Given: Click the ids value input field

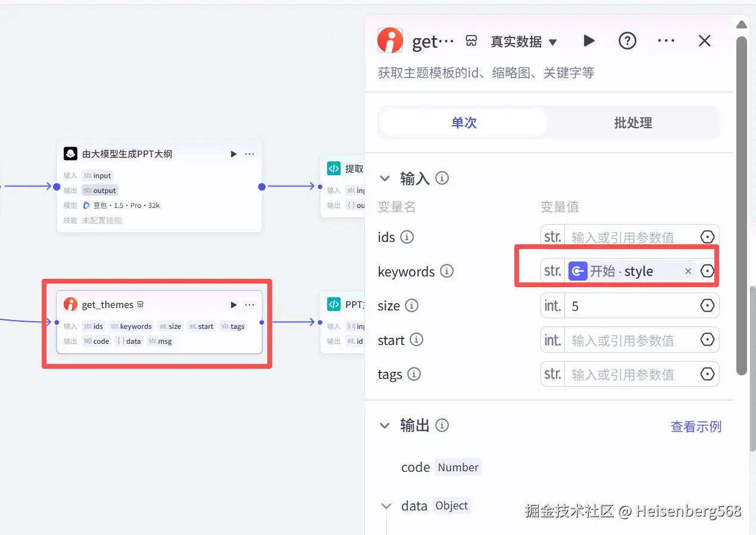Looking at the screenshot, I should tap(630, 237).
